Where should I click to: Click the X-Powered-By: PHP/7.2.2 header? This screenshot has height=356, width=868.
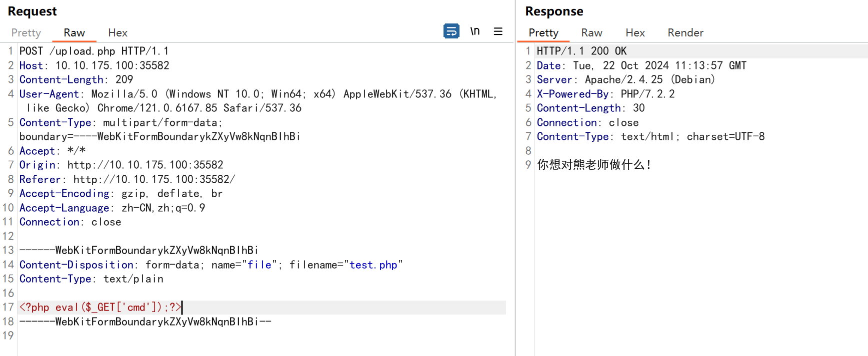tap(606, 94)
